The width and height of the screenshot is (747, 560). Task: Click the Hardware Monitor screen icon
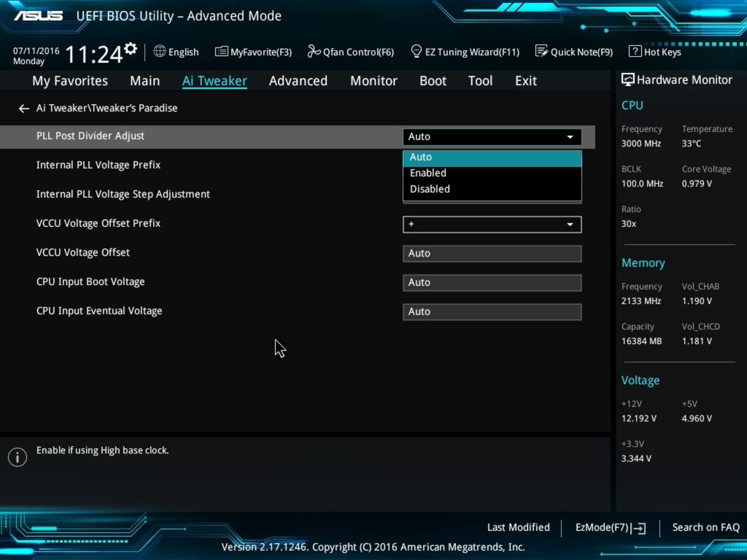coord(627,80)
